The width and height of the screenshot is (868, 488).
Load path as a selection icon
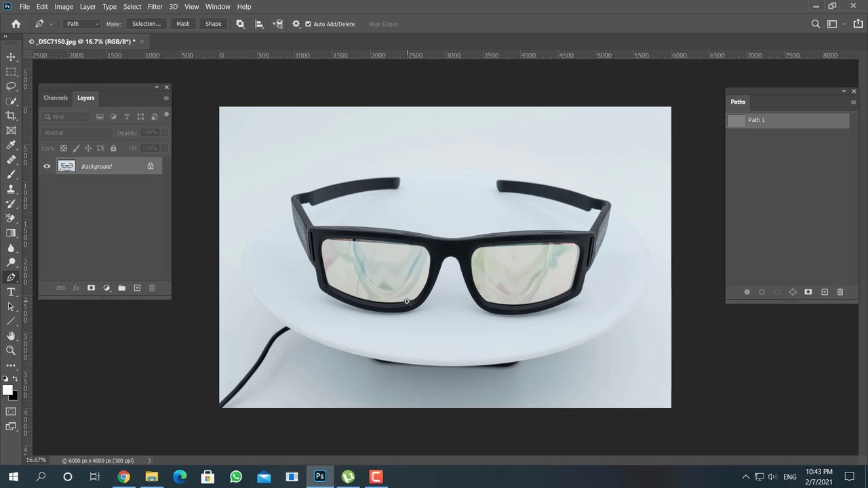(777, 292)
